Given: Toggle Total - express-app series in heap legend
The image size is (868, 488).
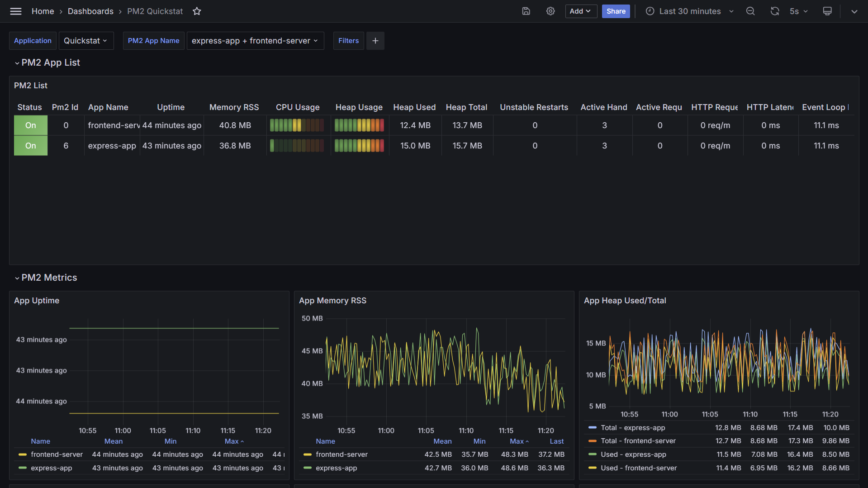Looking at the screenshot, I should pyautogui.click(x=632, y=428).
